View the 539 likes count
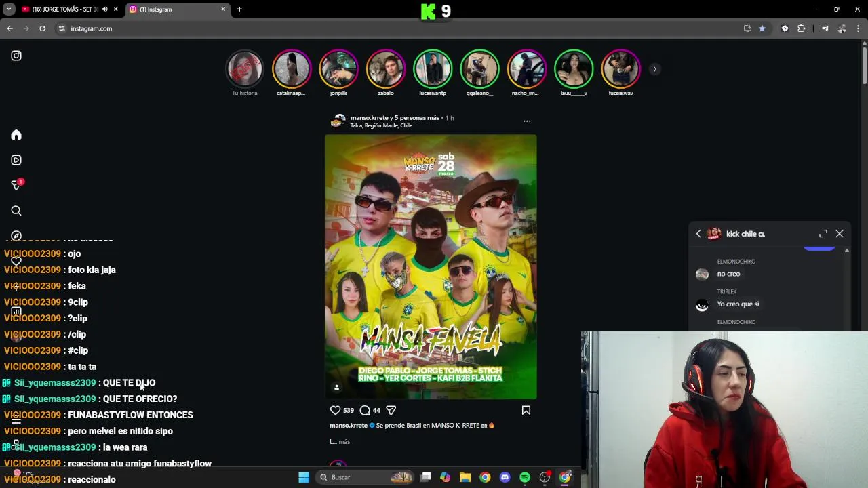 pos(349,410)
